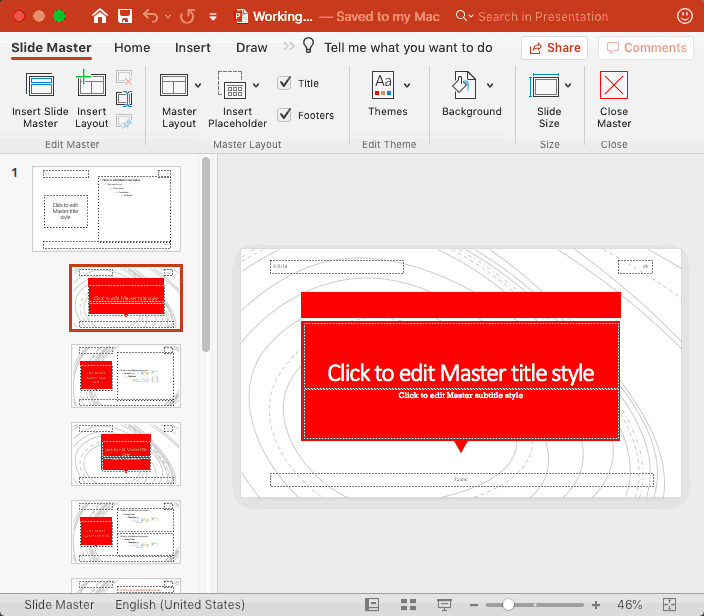The height and width of the screenshot is (616, 704).
Task: Expand the Insert Placeholder dropdown arrow
Action: pos(256,85)
